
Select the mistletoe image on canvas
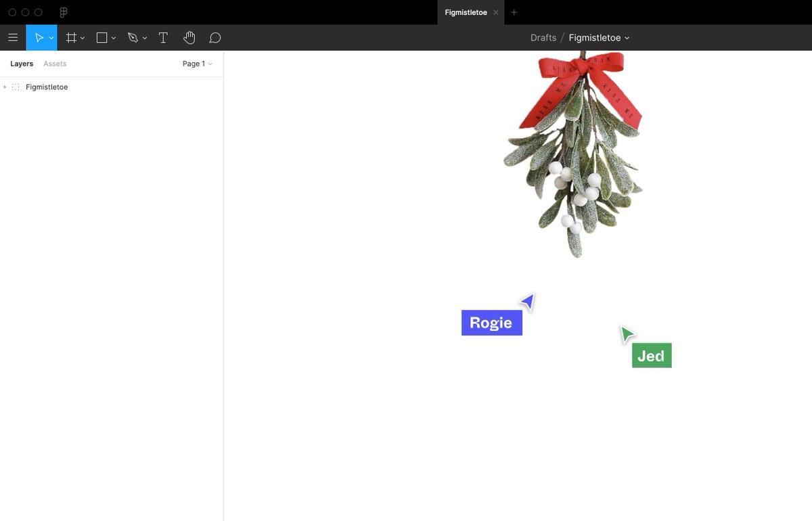[x=574, y=154]
